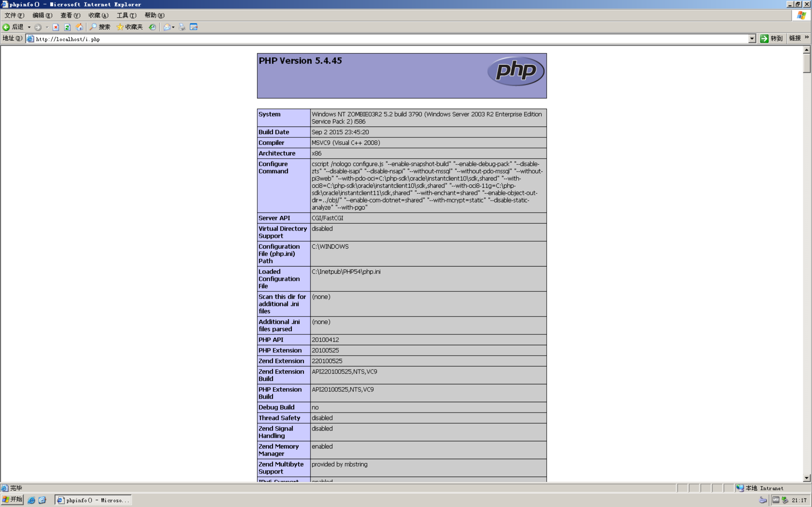The image size is (812, 507).
Task: Click the 开始 Start button
Action: click(x=12, y=500)
